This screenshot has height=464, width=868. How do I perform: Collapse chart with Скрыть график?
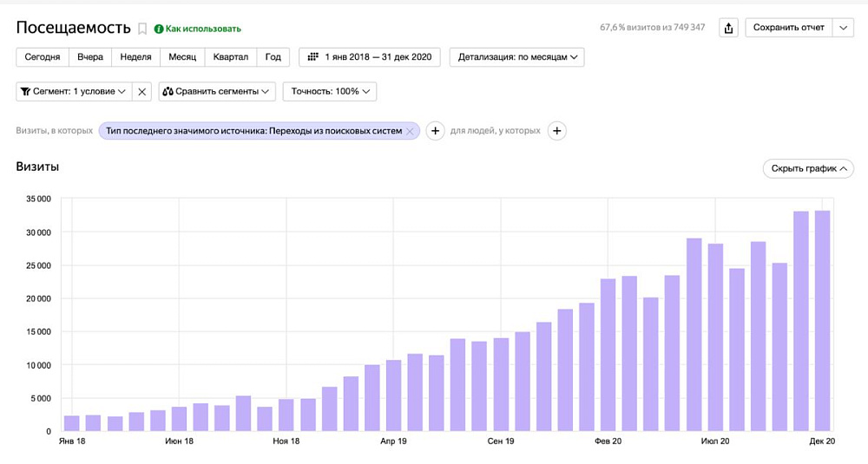click(x=807, y=168)
